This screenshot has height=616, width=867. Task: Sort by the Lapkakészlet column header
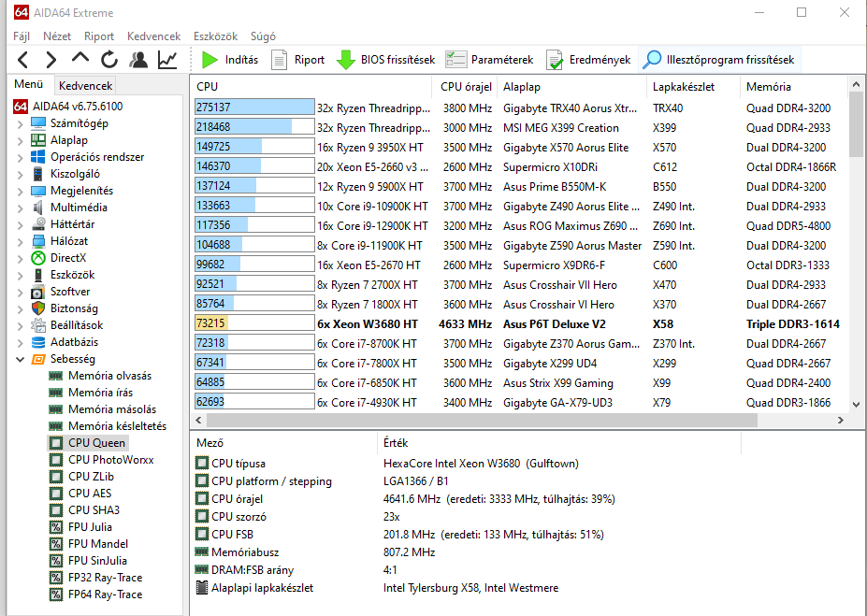(693, 87)
